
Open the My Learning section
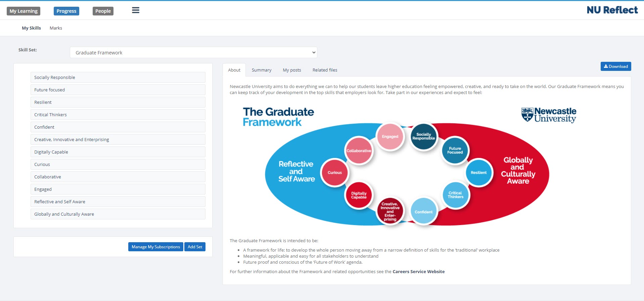[24, 11]
